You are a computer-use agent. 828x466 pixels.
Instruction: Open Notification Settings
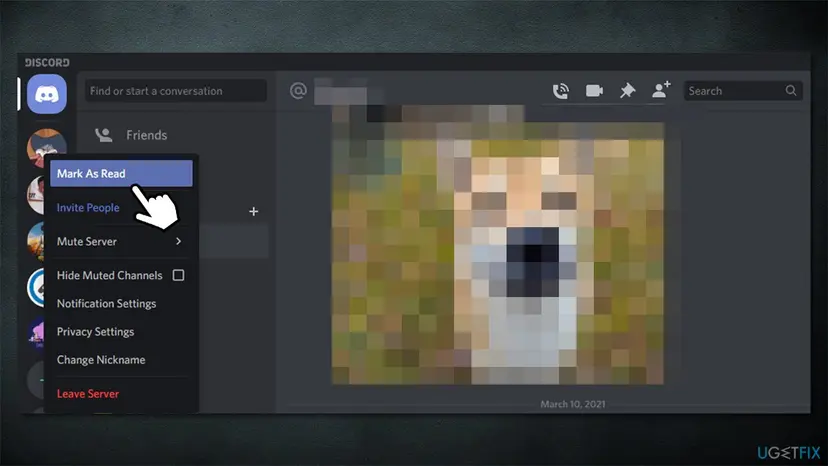106,304
